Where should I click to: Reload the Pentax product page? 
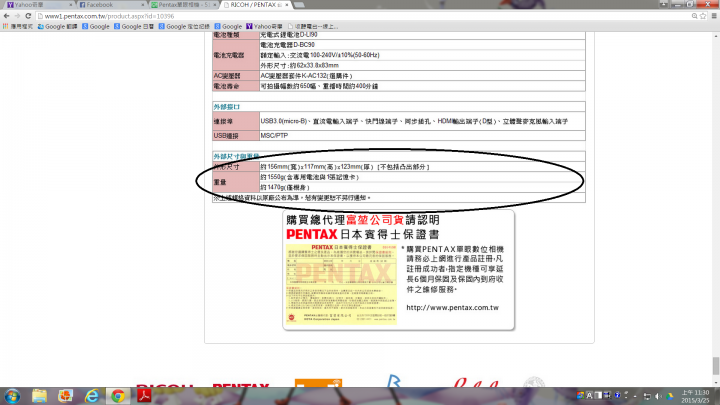(28, 16)
